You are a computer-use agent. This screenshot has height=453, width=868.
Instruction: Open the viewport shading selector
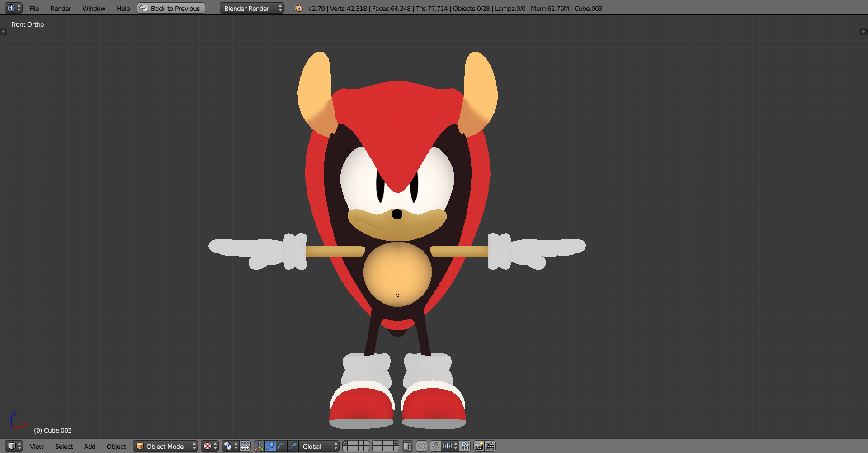pos(210,446)
